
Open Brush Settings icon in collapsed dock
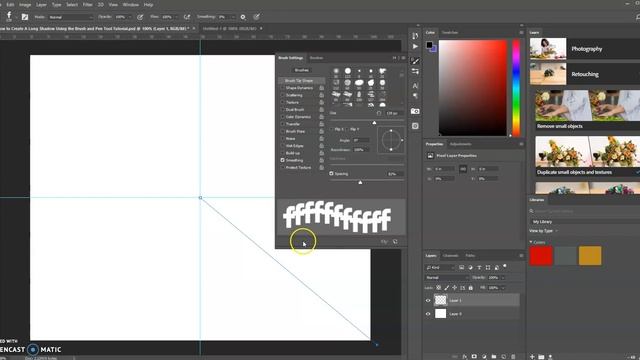[x=415, y=61]
